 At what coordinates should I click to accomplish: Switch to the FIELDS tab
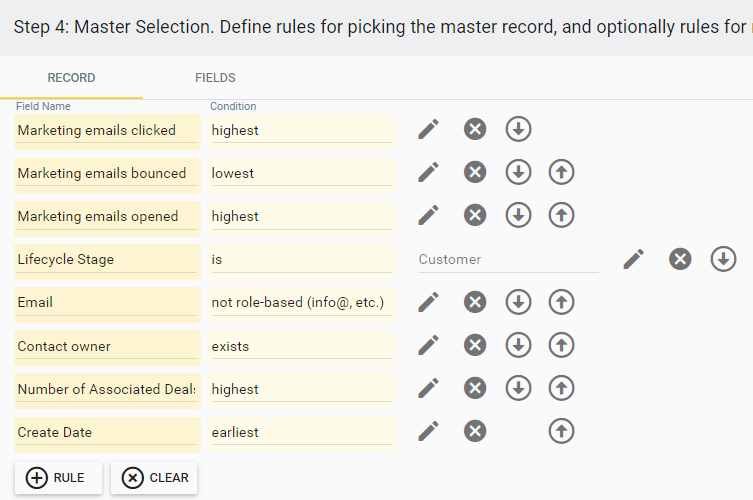point(215,78)
